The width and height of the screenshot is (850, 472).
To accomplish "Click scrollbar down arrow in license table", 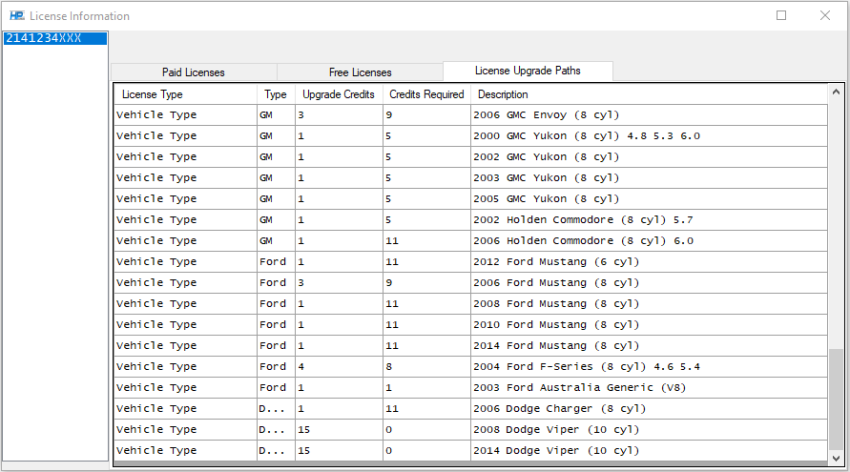I will coord(836,458).
